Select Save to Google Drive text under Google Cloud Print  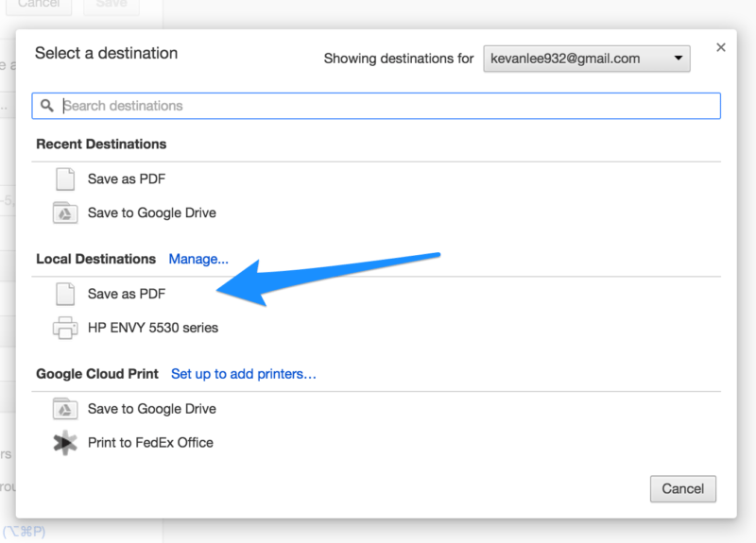[151, 409]
